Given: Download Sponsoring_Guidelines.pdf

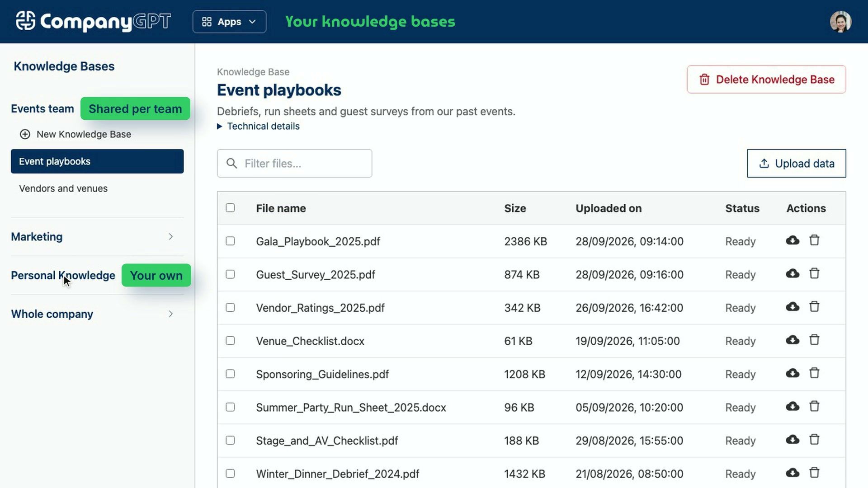Looking at the screenshot, I should pos(792,373).
